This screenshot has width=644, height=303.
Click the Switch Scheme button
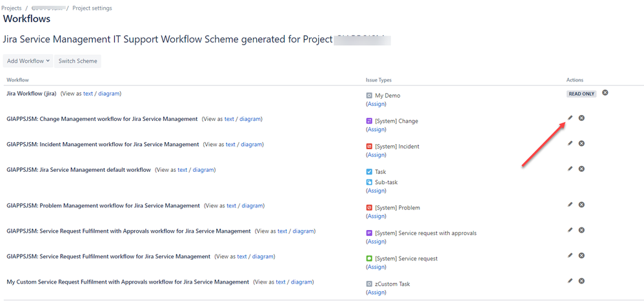77,61
